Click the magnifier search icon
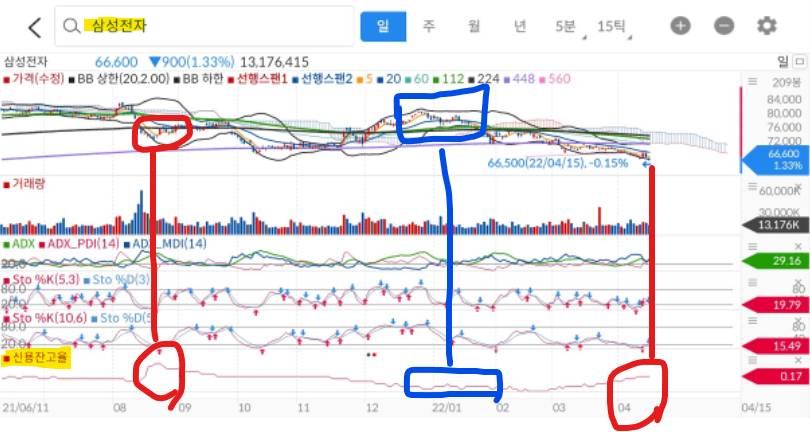Viewport: 810px width, 432px height. pyautogui.click(x=71, y=26)
